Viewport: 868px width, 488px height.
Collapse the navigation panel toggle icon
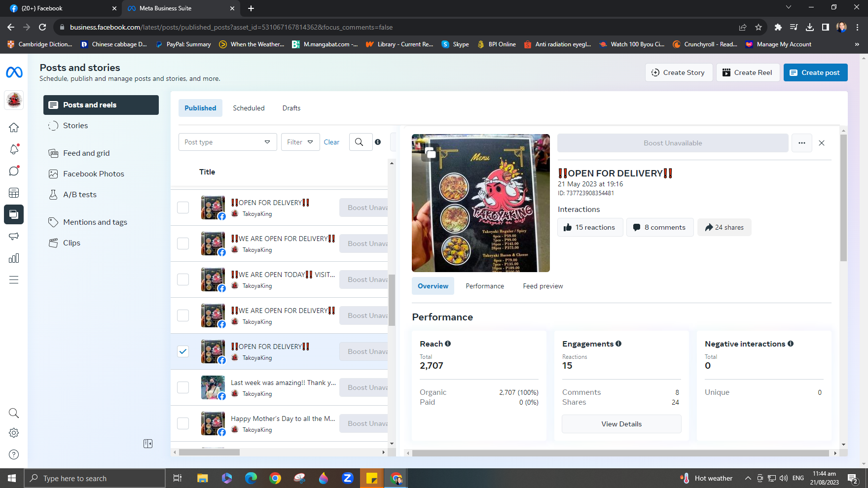click(x=148, y=444)
